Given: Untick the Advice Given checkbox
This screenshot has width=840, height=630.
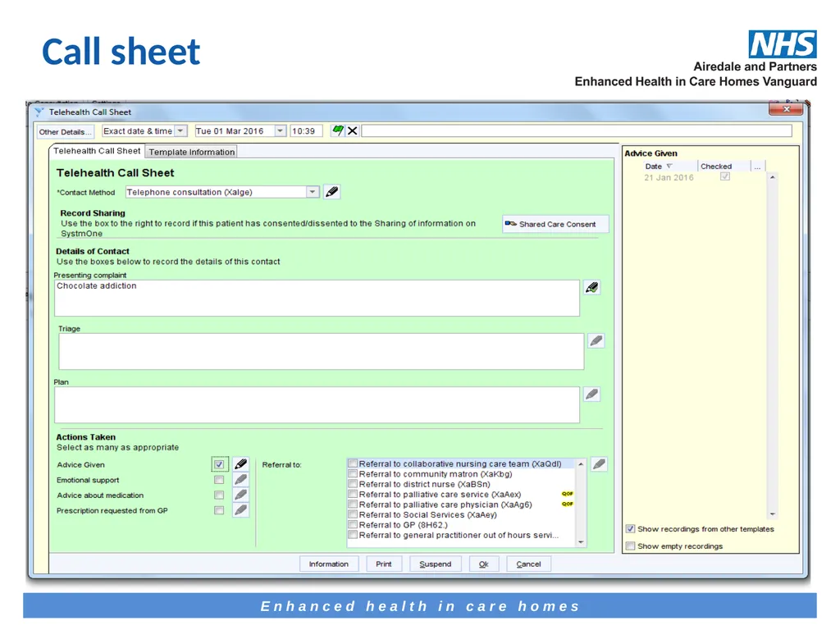Looking at the screenshot, I should tap(219, 464).
